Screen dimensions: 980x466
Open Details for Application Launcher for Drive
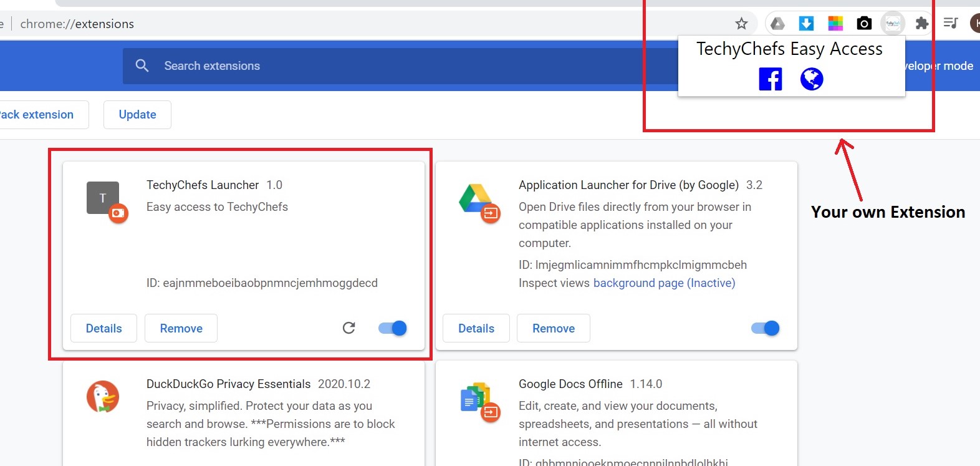(476, 328)
